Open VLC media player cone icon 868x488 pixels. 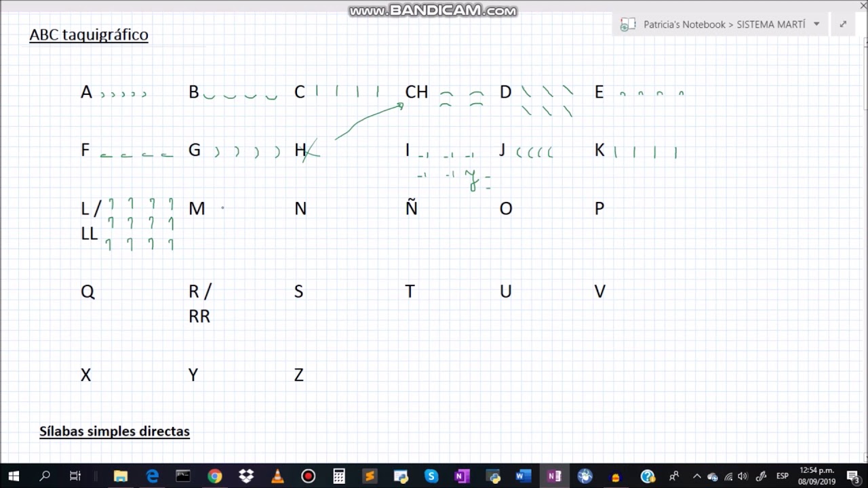tap(277, 476)
